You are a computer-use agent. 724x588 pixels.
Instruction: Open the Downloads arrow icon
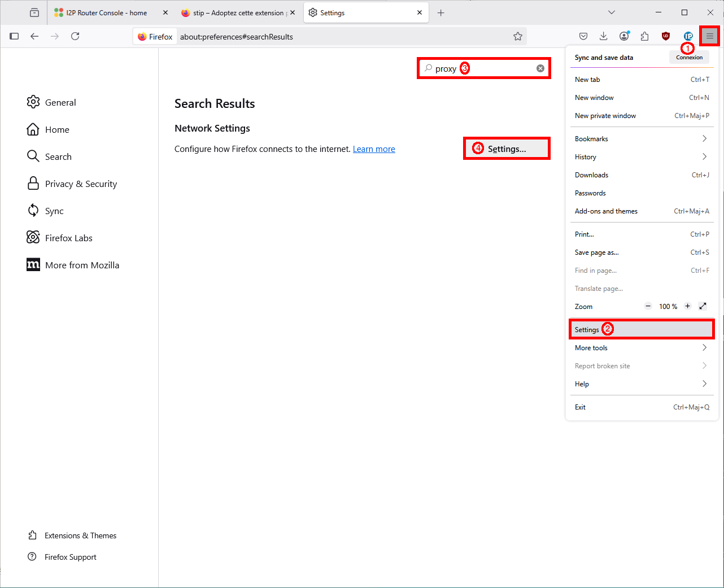(x=603, y=36)
